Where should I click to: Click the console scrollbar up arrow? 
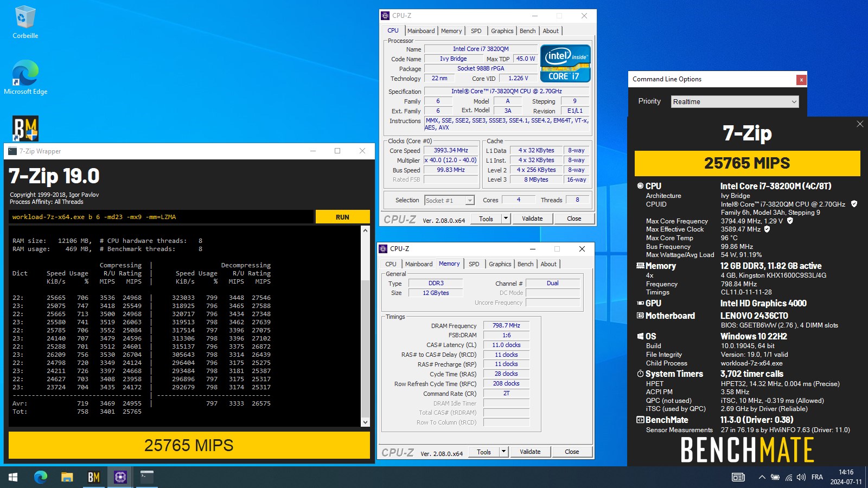365,230
